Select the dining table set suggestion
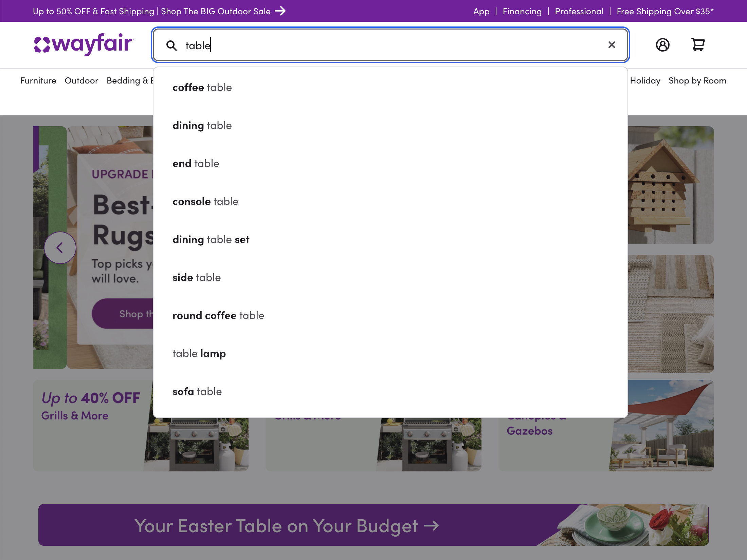 [x=211, y=239]
